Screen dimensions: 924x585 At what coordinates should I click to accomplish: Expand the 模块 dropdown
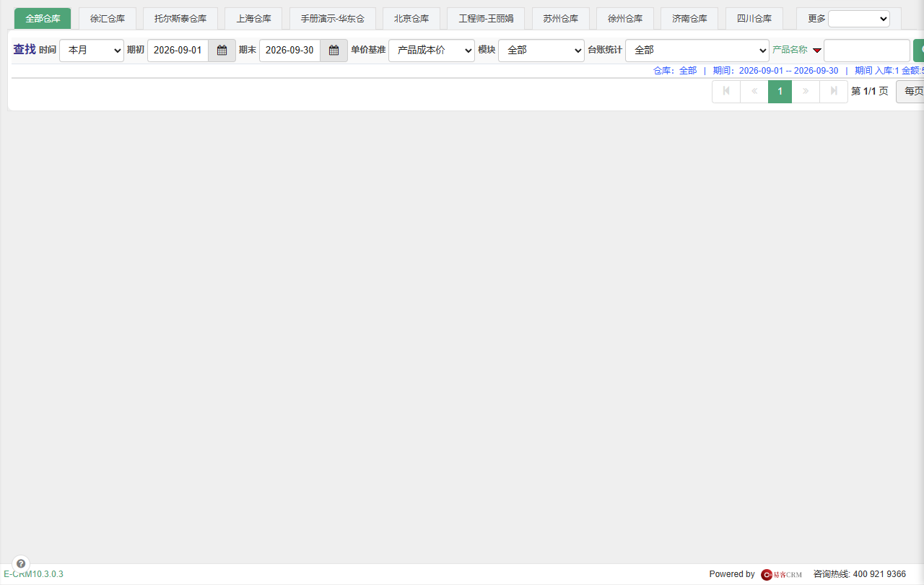tap(541, 51)
